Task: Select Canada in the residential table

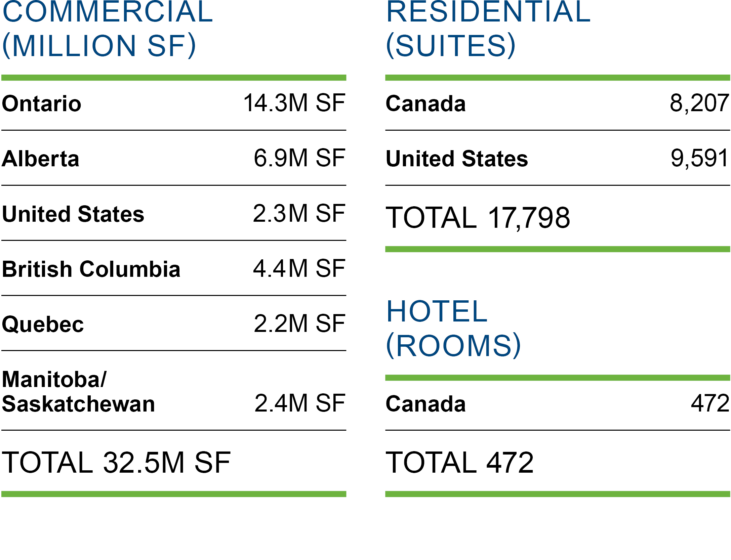Action: pyautogui.click(x=425, y=103)
